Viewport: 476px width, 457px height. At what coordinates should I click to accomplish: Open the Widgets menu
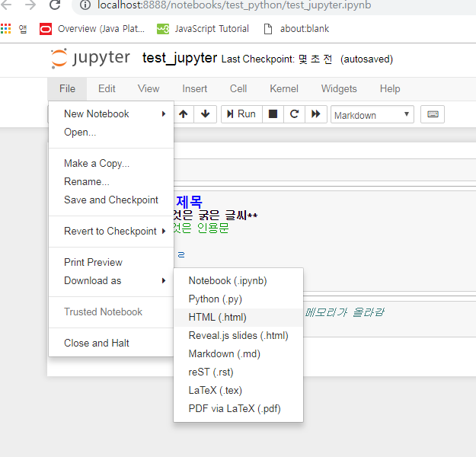(x=339, y=88)
